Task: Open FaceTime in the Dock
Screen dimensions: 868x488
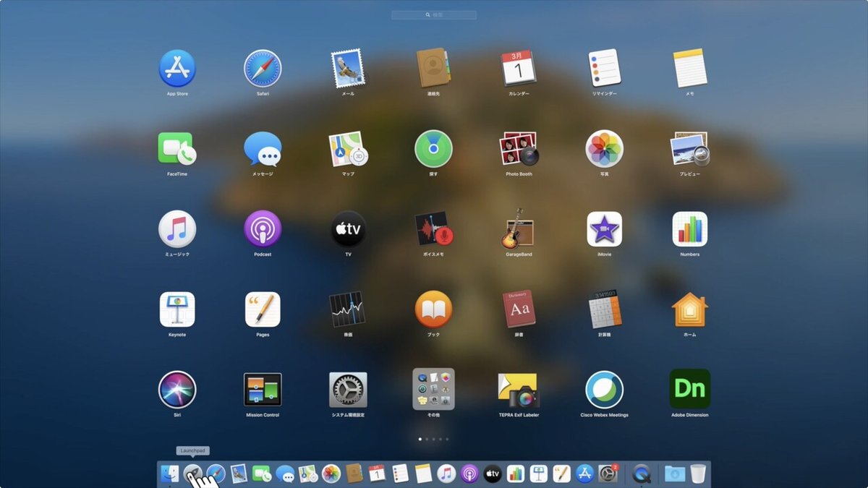Action: coord(262,474)
